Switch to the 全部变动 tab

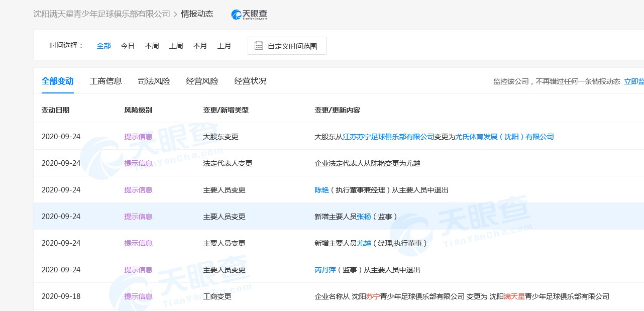coord(58,81)
